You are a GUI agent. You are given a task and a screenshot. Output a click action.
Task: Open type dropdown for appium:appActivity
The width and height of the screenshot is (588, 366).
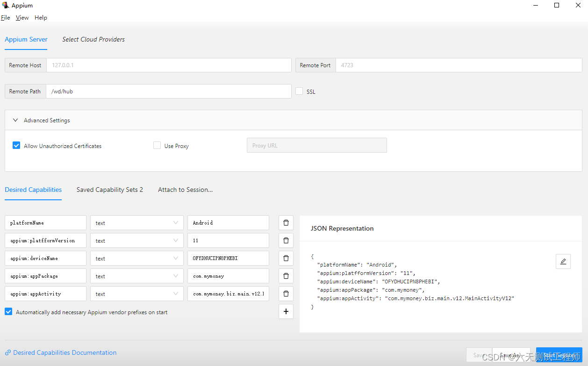(137, 294)
